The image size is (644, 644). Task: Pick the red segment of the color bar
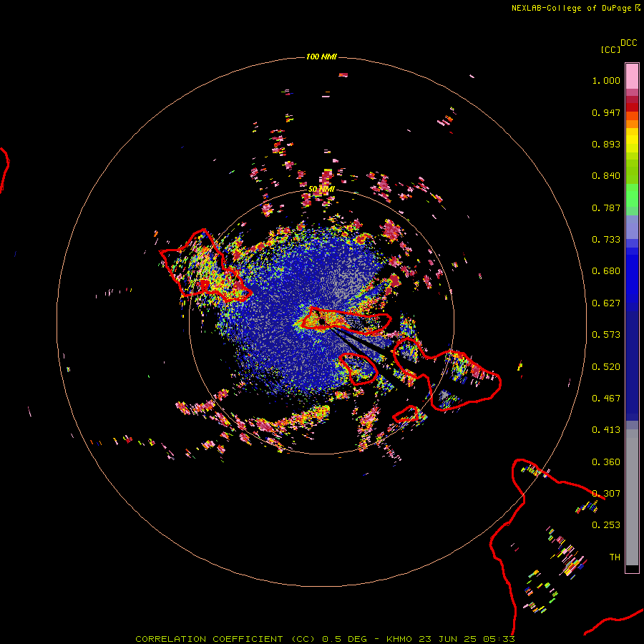click(632, 107)
